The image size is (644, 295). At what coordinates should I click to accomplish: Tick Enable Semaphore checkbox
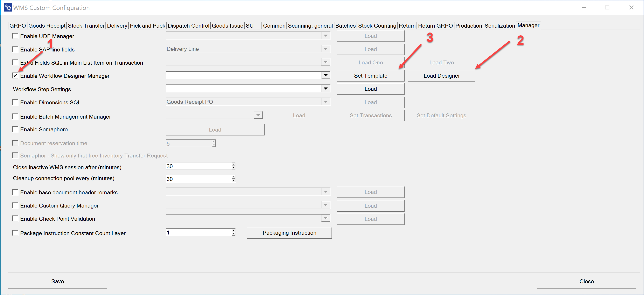15,129
